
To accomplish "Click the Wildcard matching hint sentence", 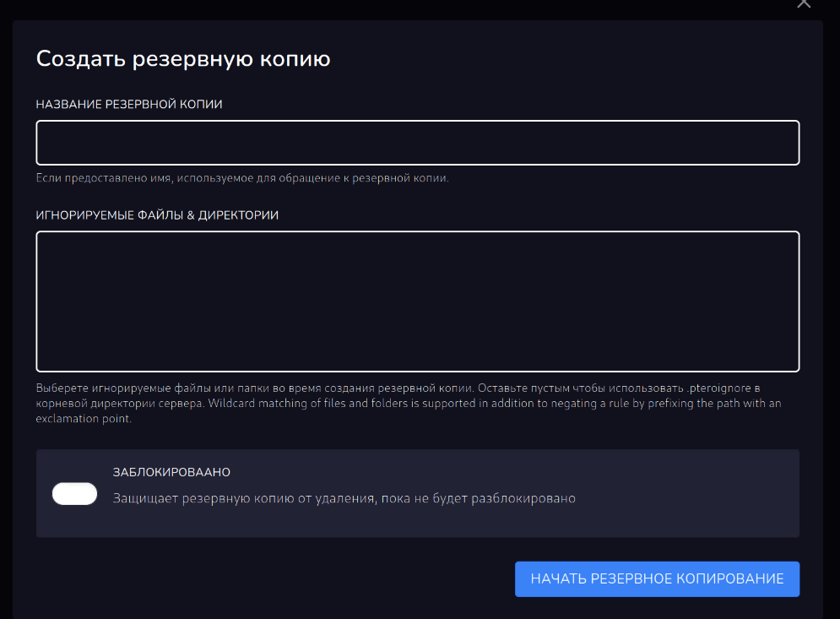I will point(507,404).
